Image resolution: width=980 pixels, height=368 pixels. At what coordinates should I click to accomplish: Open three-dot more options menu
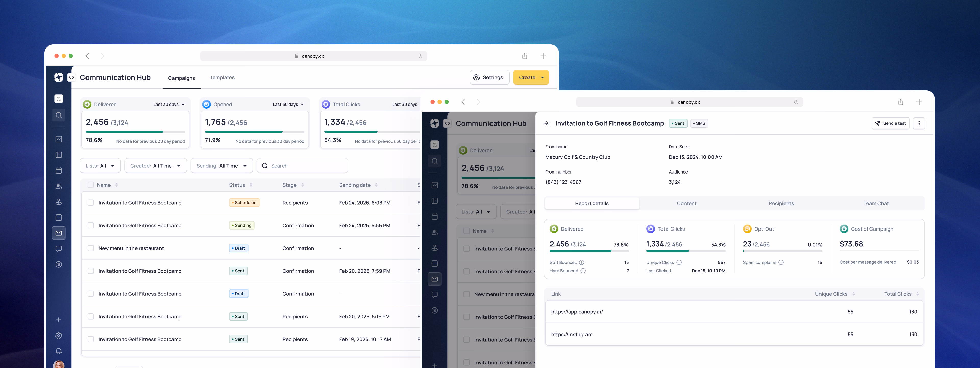pyautogui.click(x=919, y=123)
